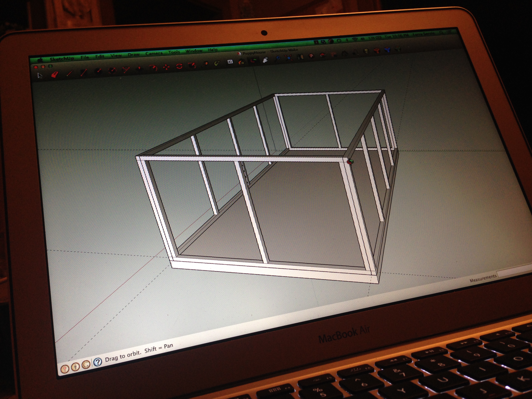Choose the Rotate tool with circular arrows
The height and width of the screenshot is (399, 532).
(x=179, y=66)
